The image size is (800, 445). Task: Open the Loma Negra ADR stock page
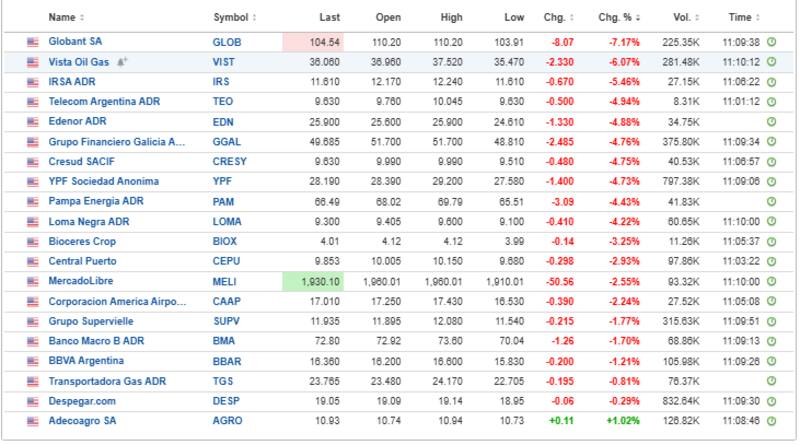click(x=89, y=223)
